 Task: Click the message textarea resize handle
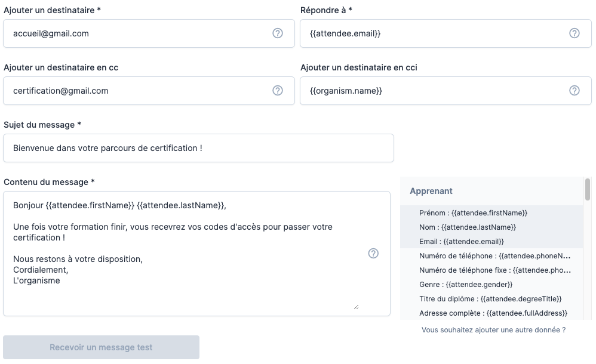point(356,306)
